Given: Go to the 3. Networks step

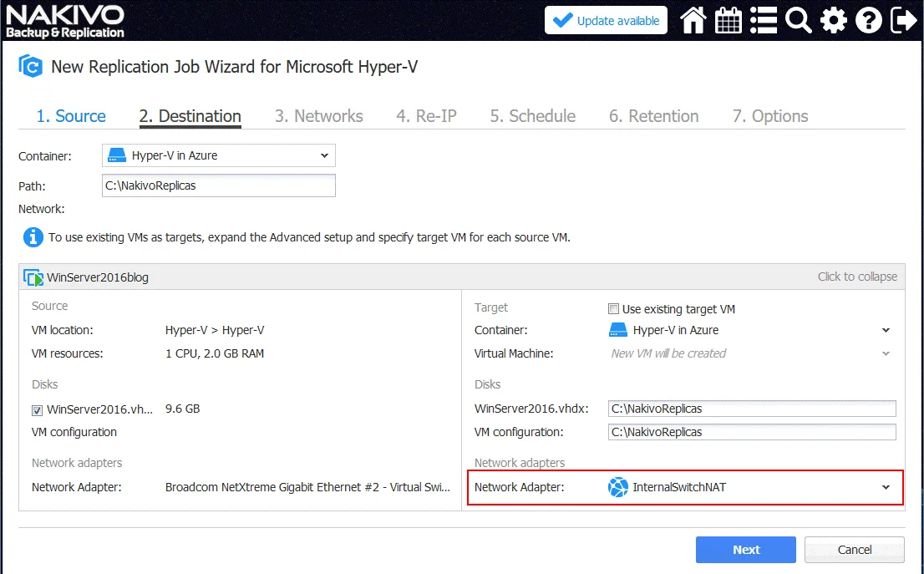Looking at the screenshot, I should (x=318, y=116).
